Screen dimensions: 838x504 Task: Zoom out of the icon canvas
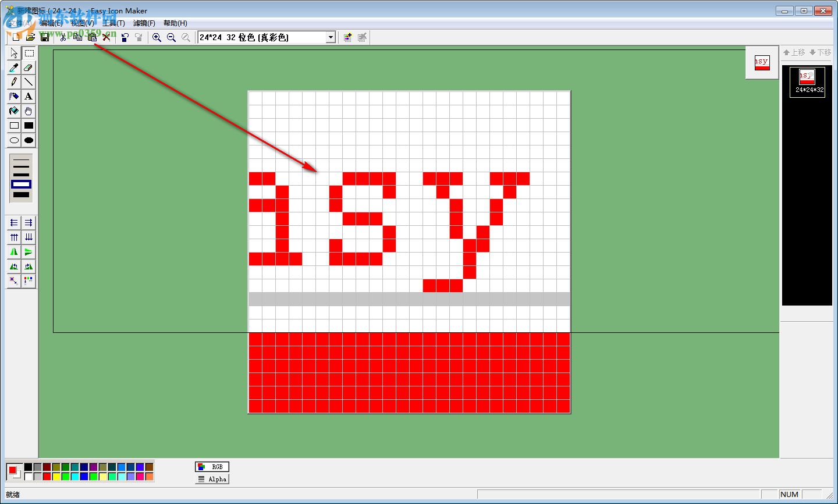171,37
